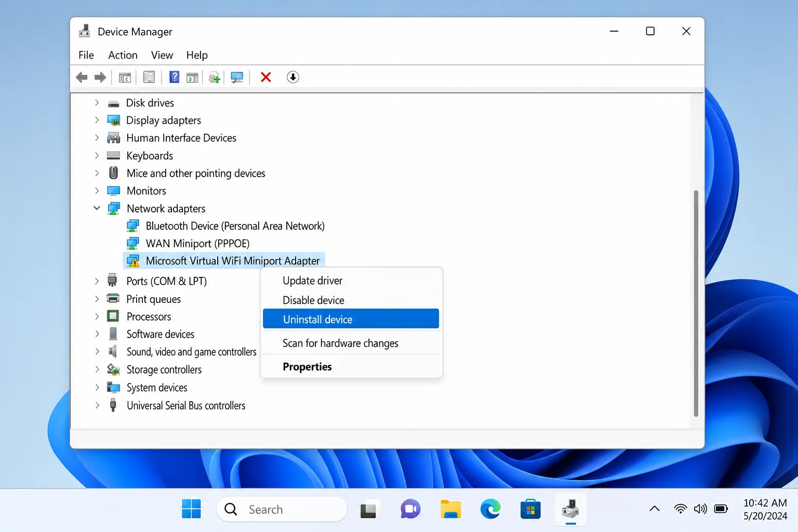Expand the Software devices node

(x=97, y=334)
